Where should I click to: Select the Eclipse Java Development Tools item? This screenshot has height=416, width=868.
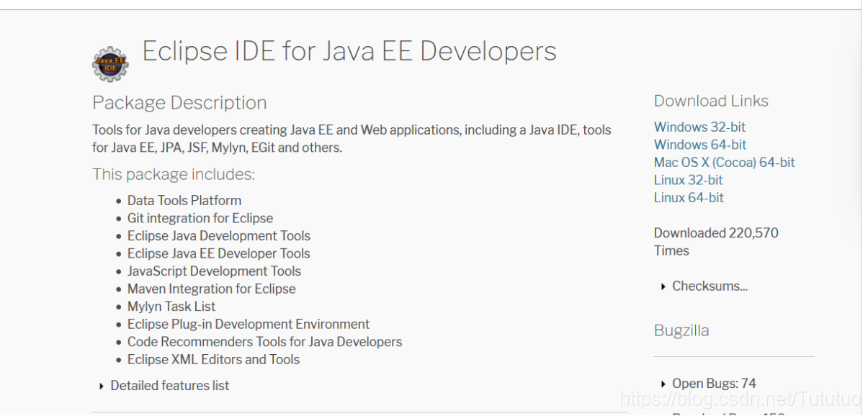click(x=219, y=236)
